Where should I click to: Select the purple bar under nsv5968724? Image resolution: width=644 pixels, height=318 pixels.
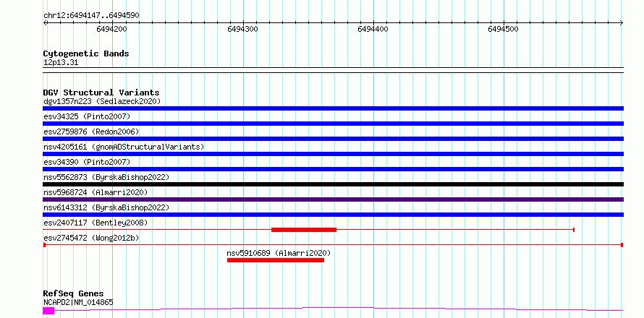333,199
